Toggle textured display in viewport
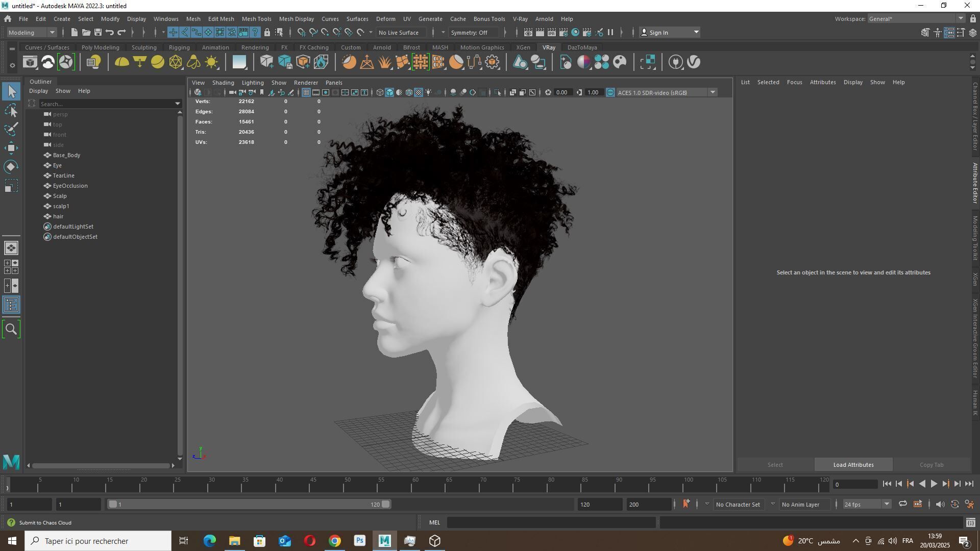The image size is (980, 551). pyautogui.click(x=419, y=92)
